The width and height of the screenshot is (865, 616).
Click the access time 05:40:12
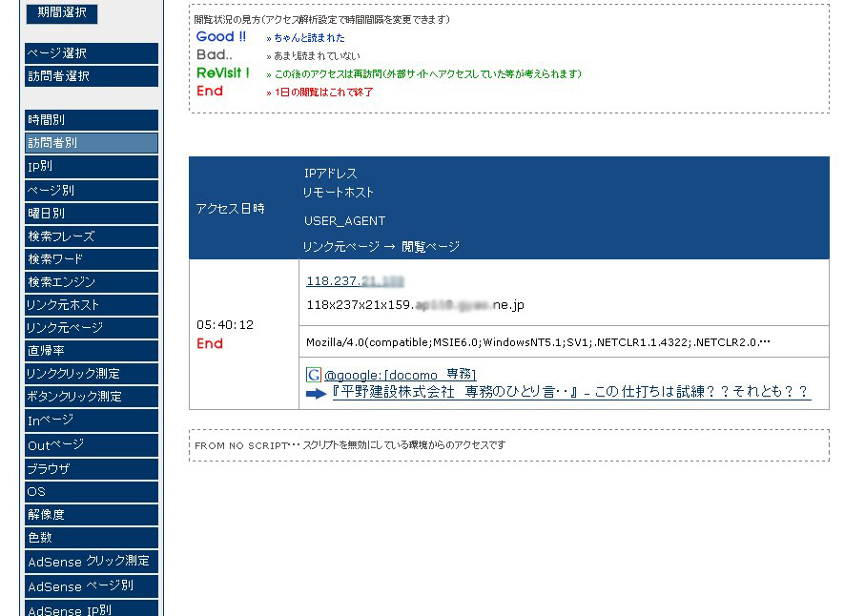click(x=225, y=325)
